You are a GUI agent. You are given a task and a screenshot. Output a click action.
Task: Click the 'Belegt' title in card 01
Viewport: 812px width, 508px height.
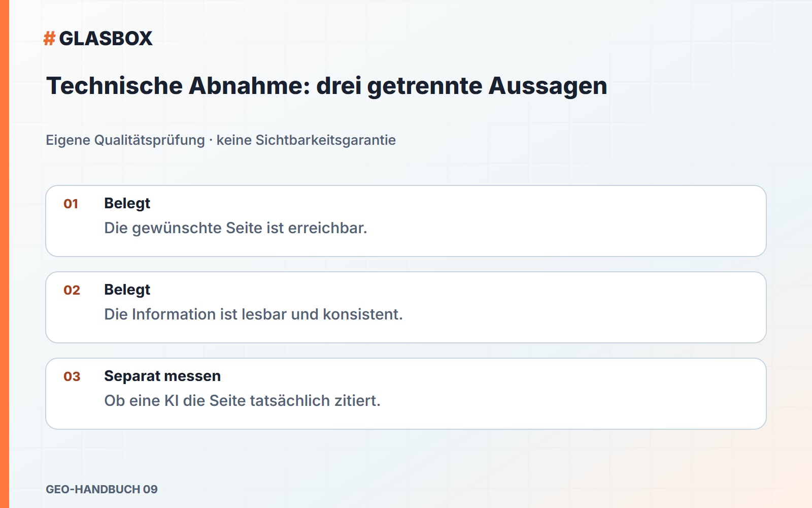pos(127,203)
